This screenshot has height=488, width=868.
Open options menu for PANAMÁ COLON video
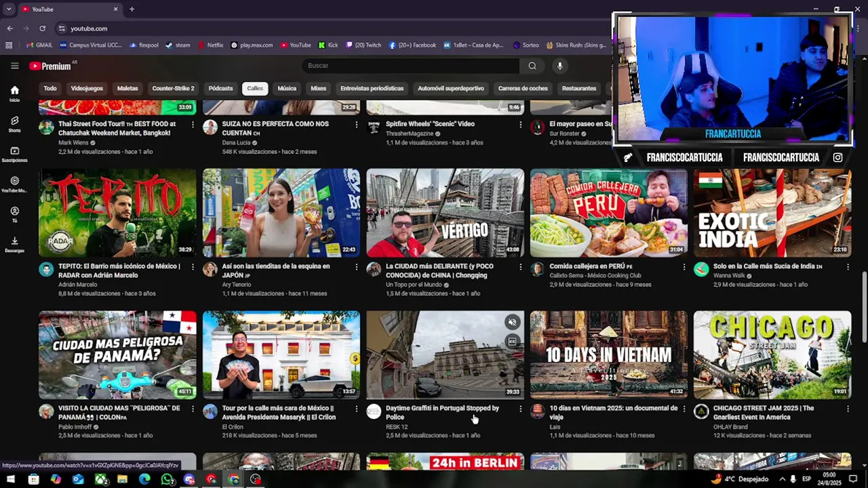tap(193, 409)
